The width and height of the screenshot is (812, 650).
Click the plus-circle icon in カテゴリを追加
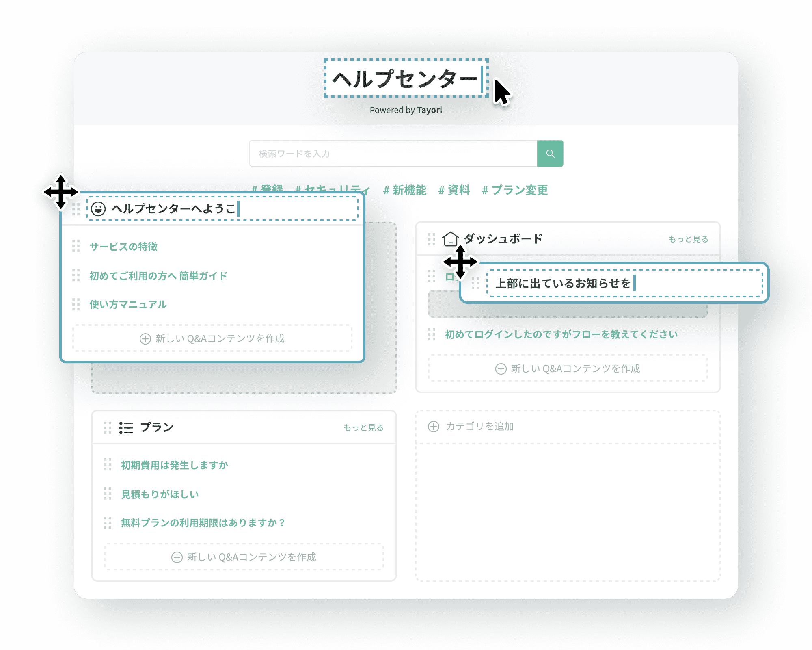[433, 427]
